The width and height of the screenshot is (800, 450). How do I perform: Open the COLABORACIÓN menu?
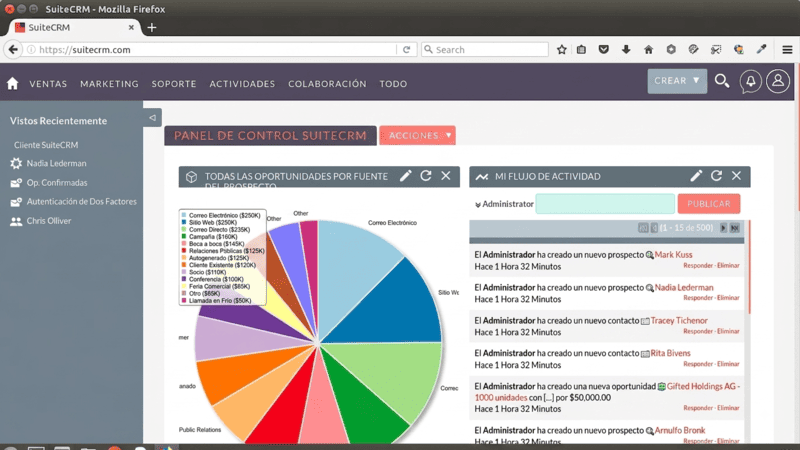(327, 84)
